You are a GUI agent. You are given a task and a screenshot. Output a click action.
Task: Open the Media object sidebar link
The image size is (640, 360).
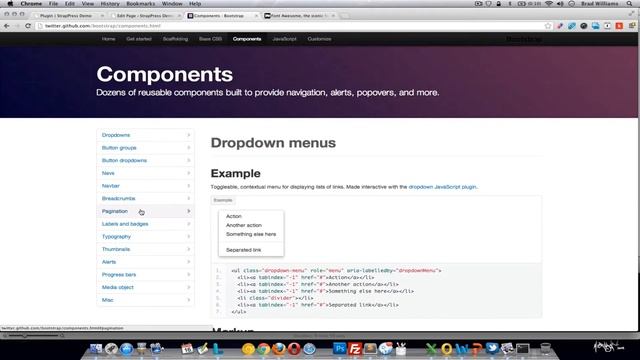point(118,287)
